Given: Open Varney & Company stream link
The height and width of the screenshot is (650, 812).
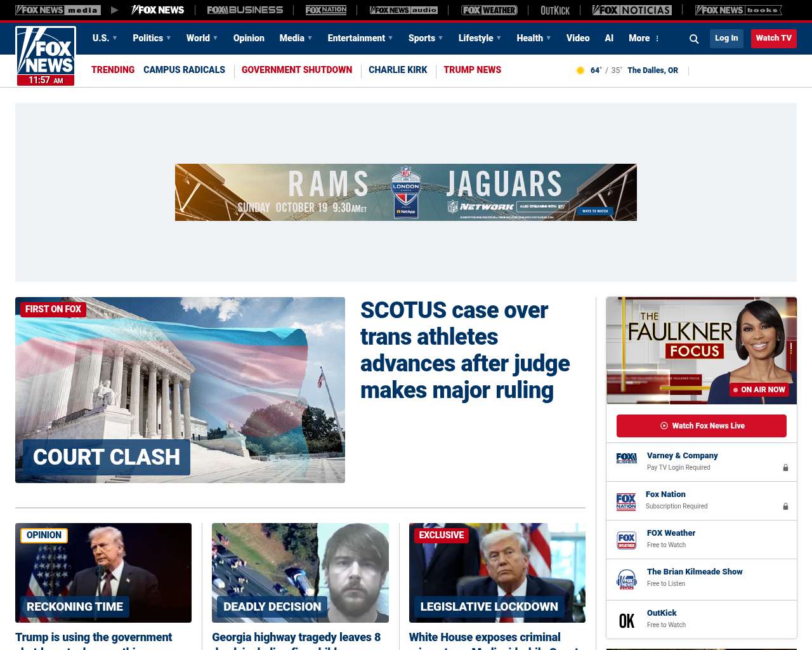Looking at the screenshot, I should click(x=683, y=456).
